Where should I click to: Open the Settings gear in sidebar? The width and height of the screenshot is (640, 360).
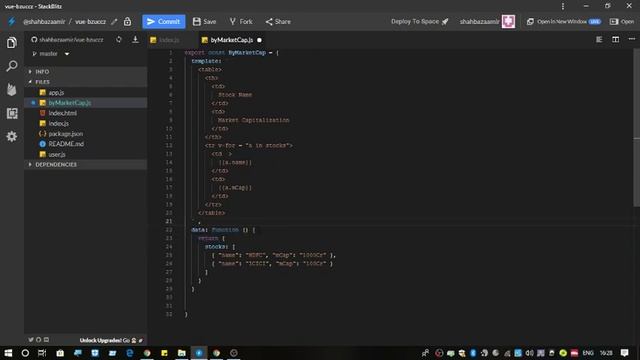tap(12, 136)
